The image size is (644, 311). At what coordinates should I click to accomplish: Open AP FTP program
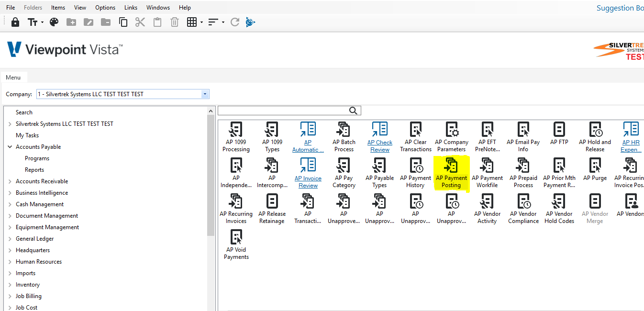559,133
